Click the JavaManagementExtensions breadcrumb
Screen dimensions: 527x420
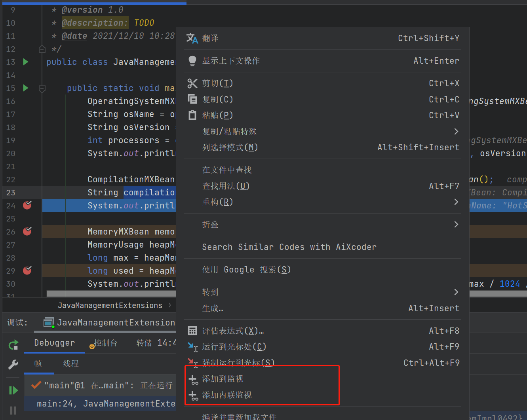click(110, 305)
